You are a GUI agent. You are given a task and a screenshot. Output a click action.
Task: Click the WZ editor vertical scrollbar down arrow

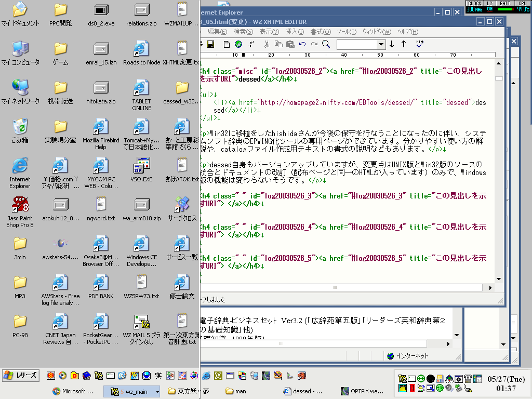click(499, 279)
